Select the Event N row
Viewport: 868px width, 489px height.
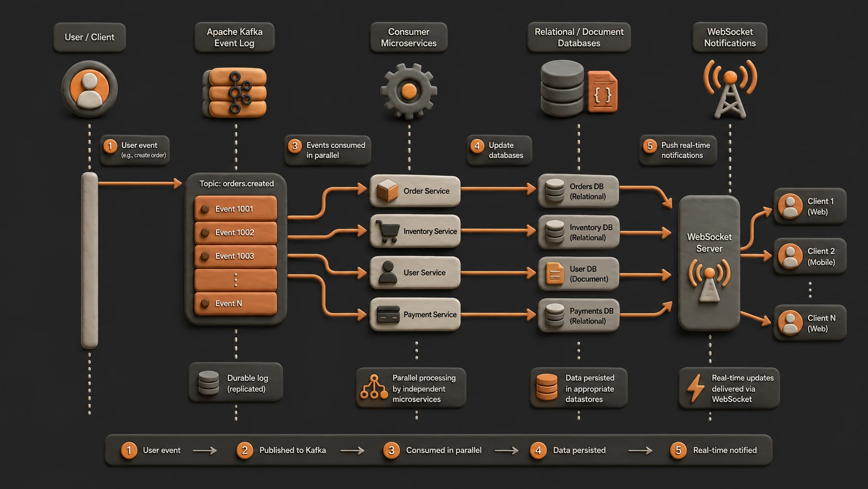click(236, 303)
